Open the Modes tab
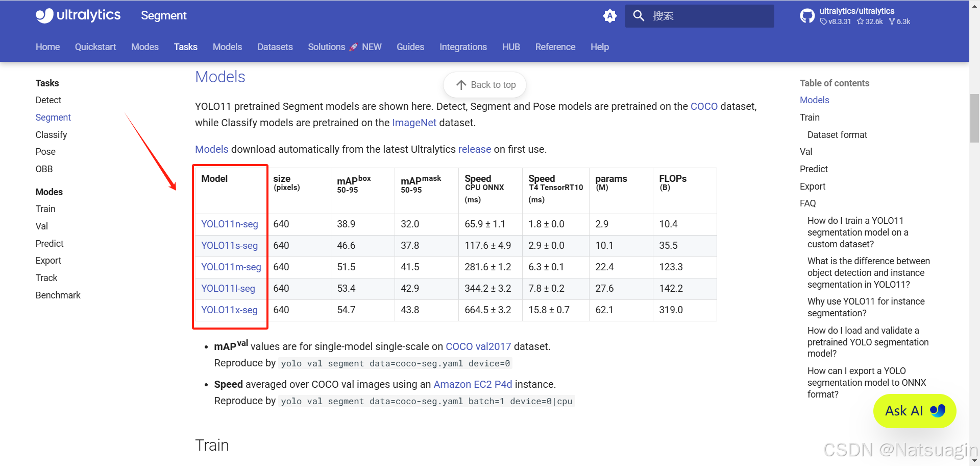This screenshot has width=980, height=466. coord(145,47)
